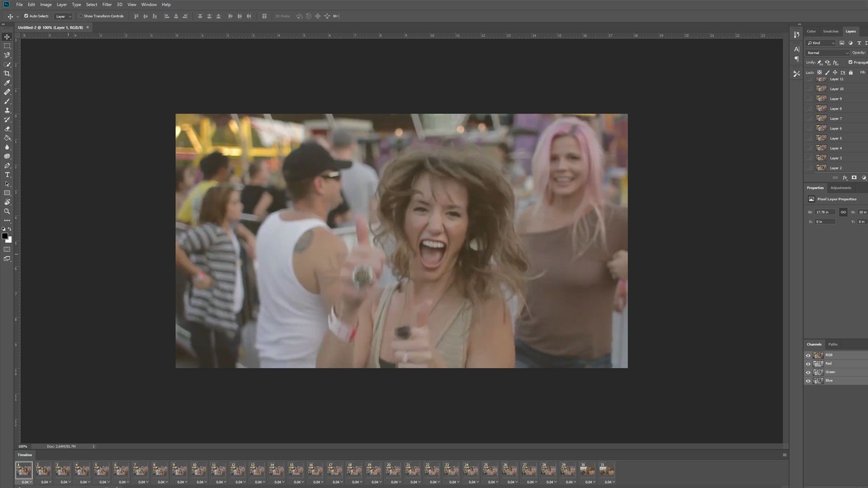This screenshot has width=868, height=488.
Task: Select the Eraser tool
Action: [x=7, y=129]
